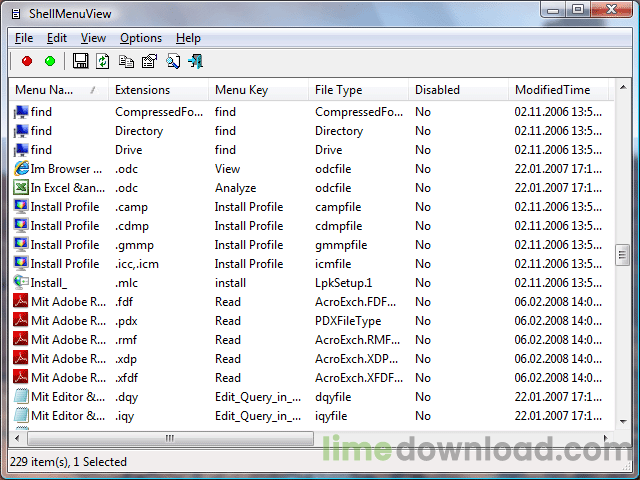The height and width of the screenshot is (480, 640).
Task: Click the Refresh toolbar icon
Action: [102, 61]
